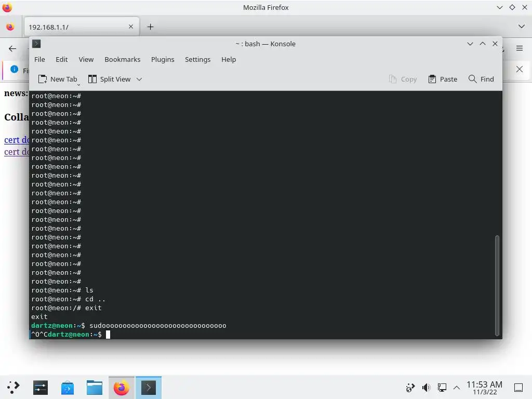Maximize the Firefox window
532x399 pixels.
pyautogui.click(x=512, y=7)
